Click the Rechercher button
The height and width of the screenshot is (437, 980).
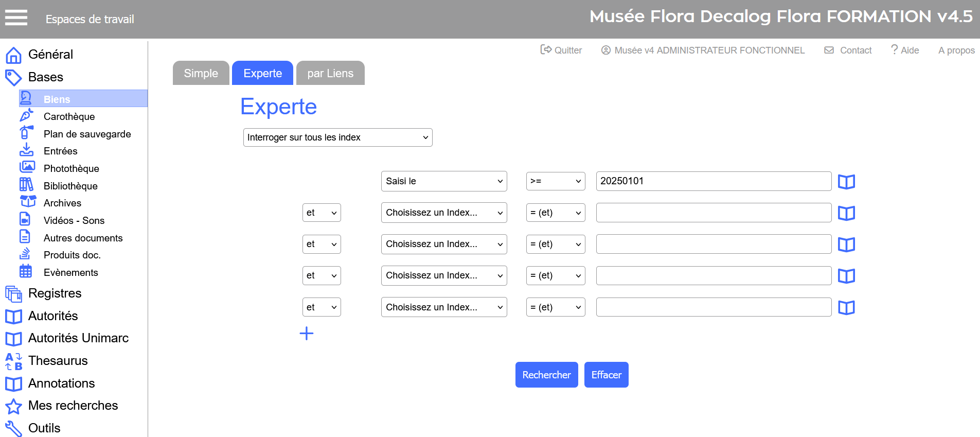[546, 375]
